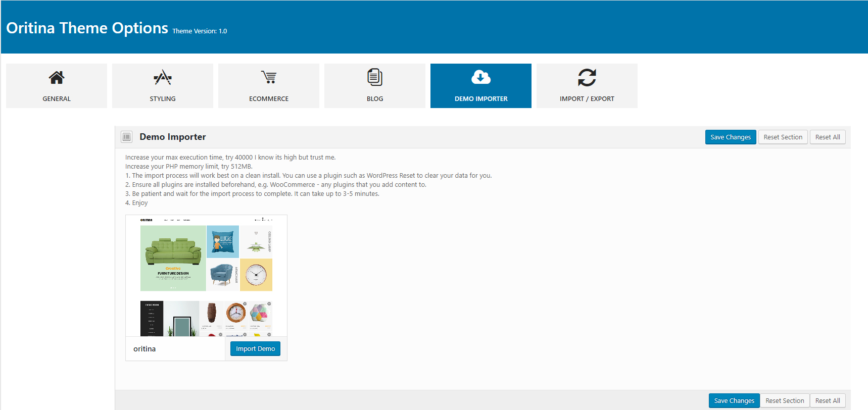Click the section icon beside Demo Importer heading
Image resolution: width=868 pixels, height=410 pixels.
click(x=127, y=137)
